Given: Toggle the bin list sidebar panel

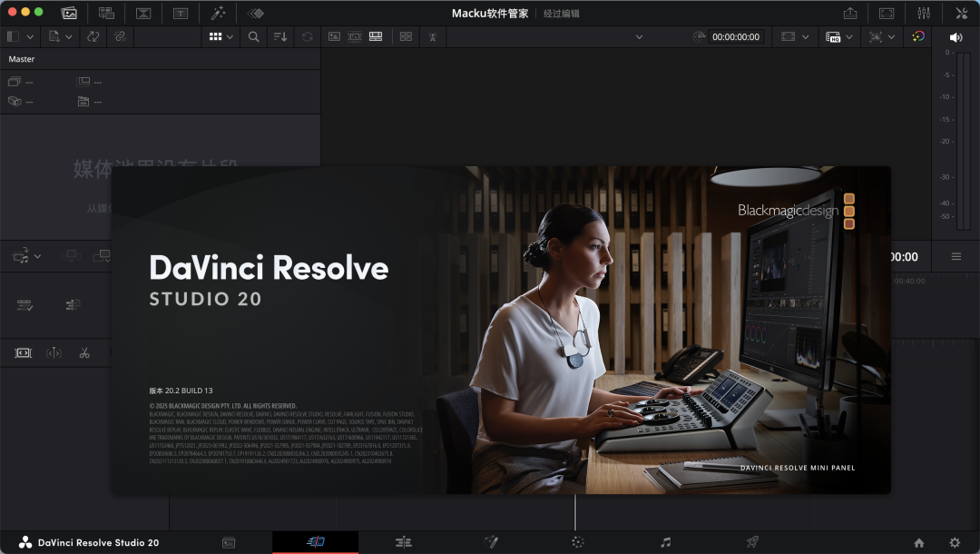Looking at the screenshot, I should pyautogui.click(x=13, y=37).
